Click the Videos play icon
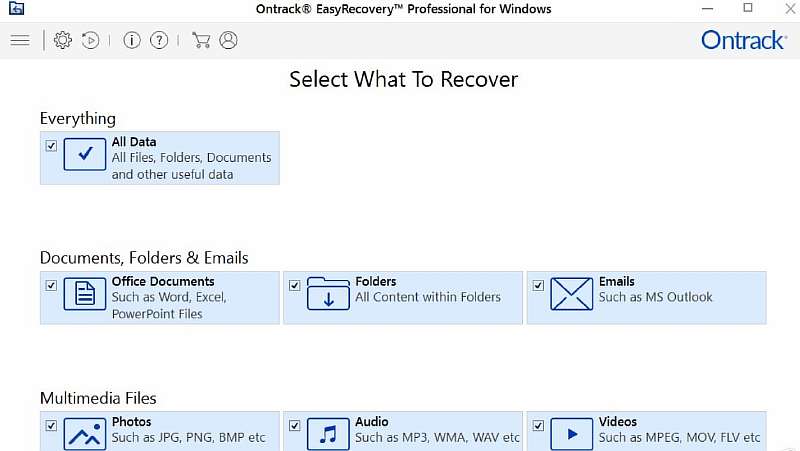This screenshot has width=800, height=451. click(571, 434)
